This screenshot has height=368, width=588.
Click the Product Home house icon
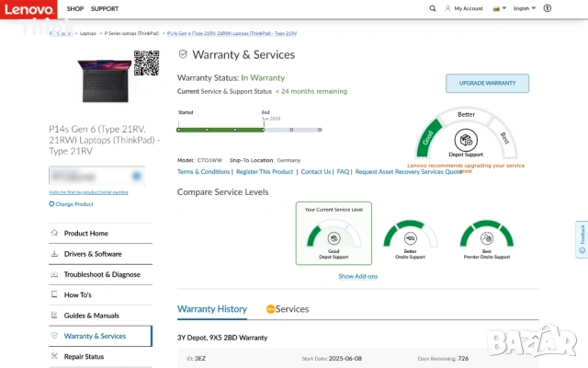(x=54, y=233)
